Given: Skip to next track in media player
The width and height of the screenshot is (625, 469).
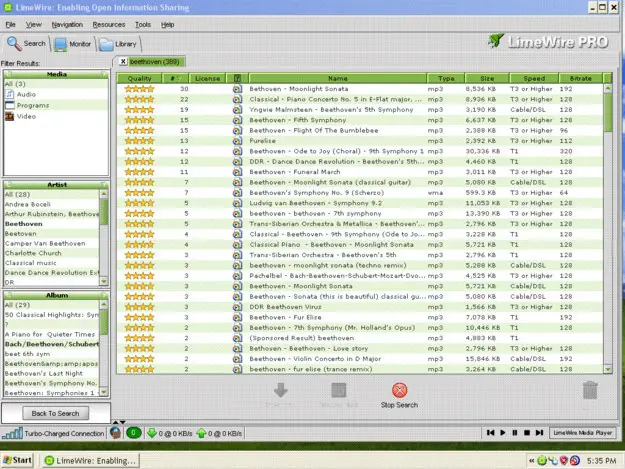Looking at the screenshot, I should pyautogui.click(x=539, y=433).
